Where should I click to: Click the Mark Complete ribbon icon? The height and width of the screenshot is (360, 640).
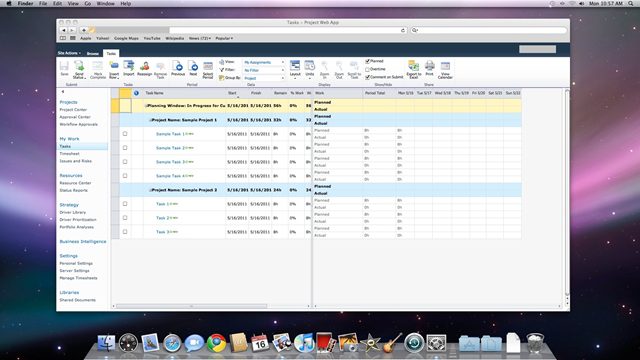(x=98, y=69)
